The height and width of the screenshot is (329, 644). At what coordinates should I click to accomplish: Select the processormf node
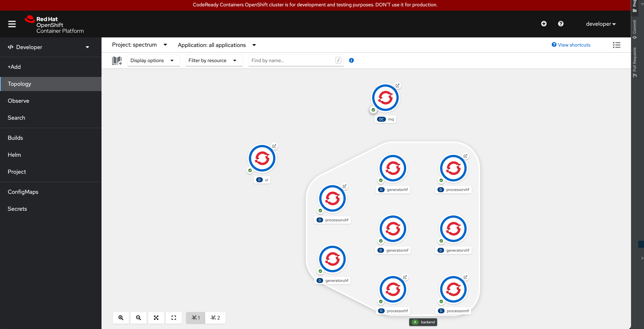pyautogui.click(x=453, y=290)
